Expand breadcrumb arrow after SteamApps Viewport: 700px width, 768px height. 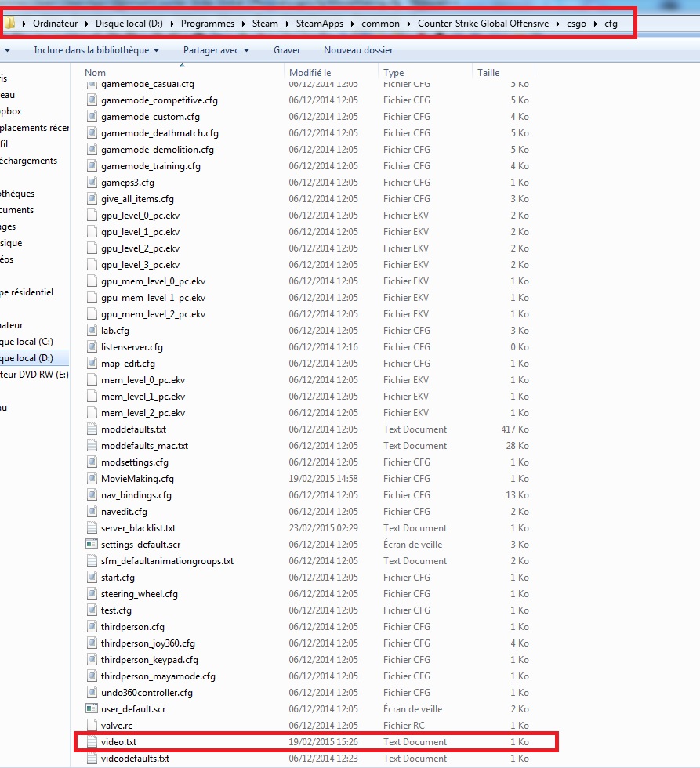tap(353, 24)
